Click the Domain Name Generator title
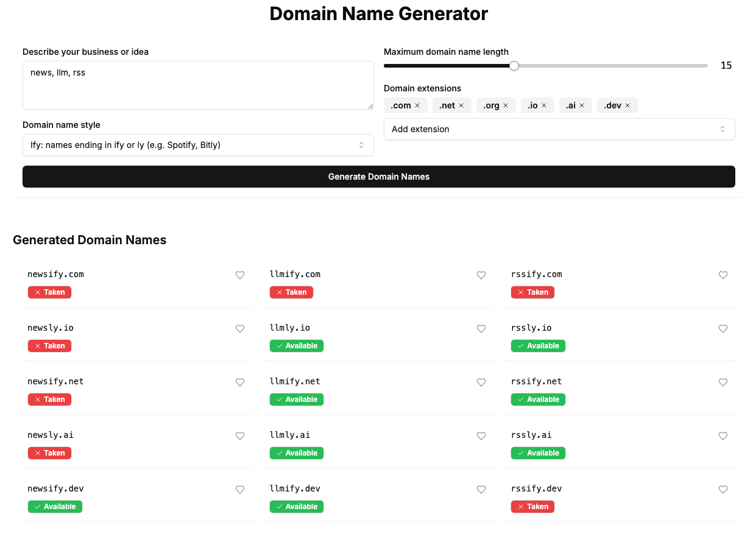Image resolution: width=756 pixels, height=542 pixels. click(x=379, y=13)
